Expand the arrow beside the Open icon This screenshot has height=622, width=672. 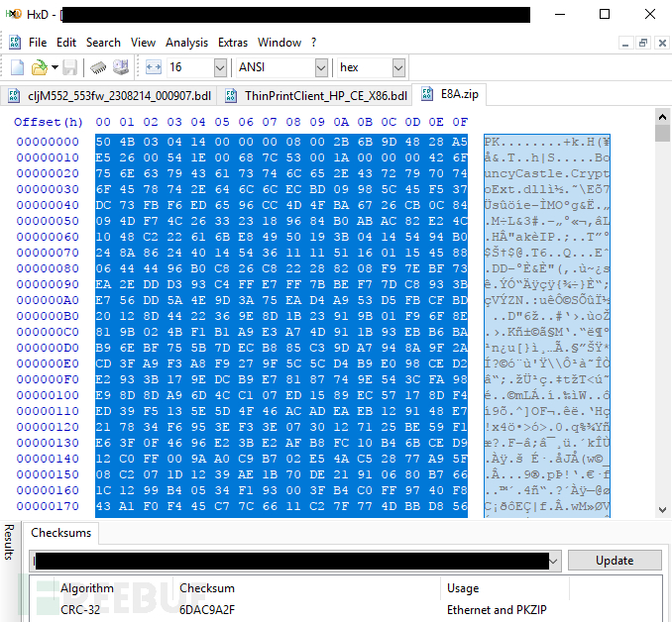(54, 67)
